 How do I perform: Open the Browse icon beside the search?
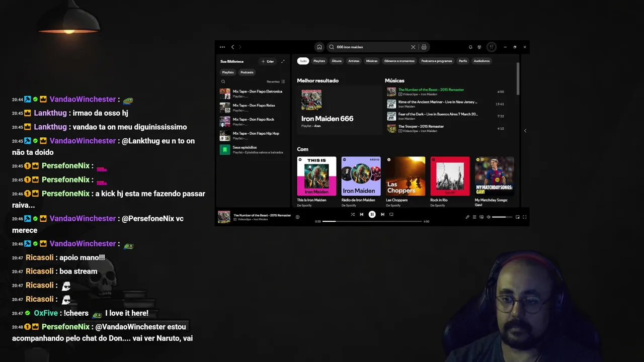[x=424, y=47]
